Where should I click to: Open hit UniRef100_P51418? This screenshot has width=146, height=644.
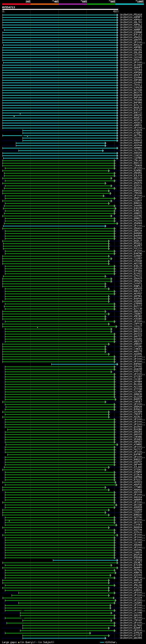pos(131,15)
